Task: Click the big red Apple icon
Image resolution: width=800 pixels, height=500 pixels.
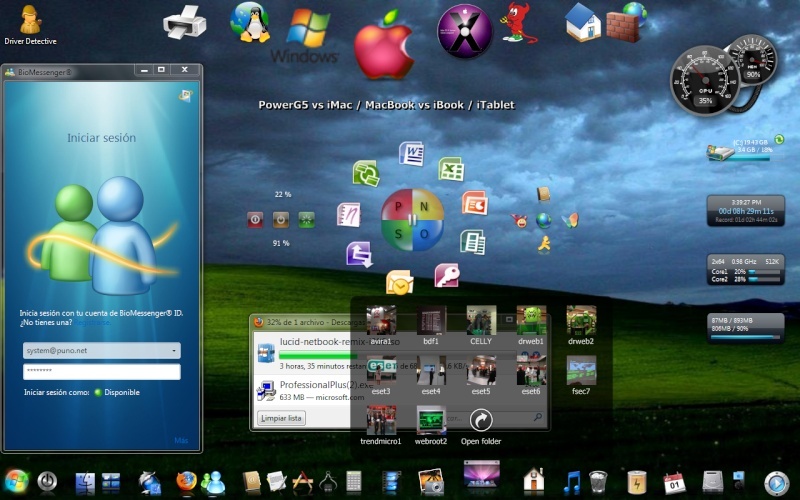Action: tap(384, 45)
